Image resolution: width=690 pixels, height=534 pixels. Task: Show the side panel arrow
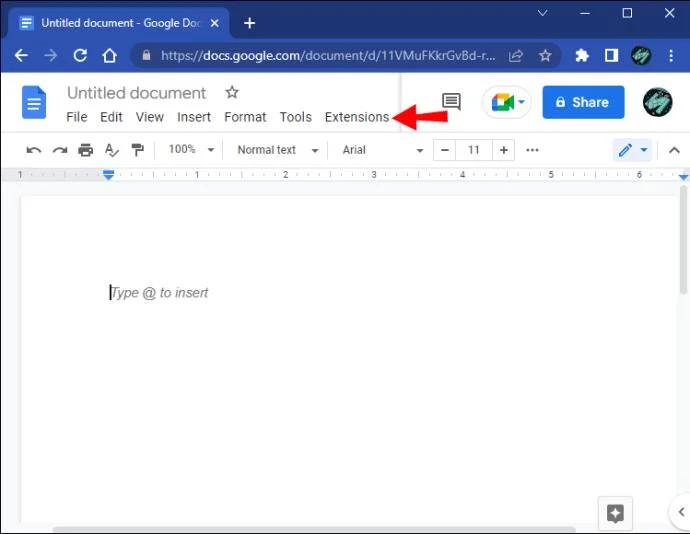[x=681, y=512]
